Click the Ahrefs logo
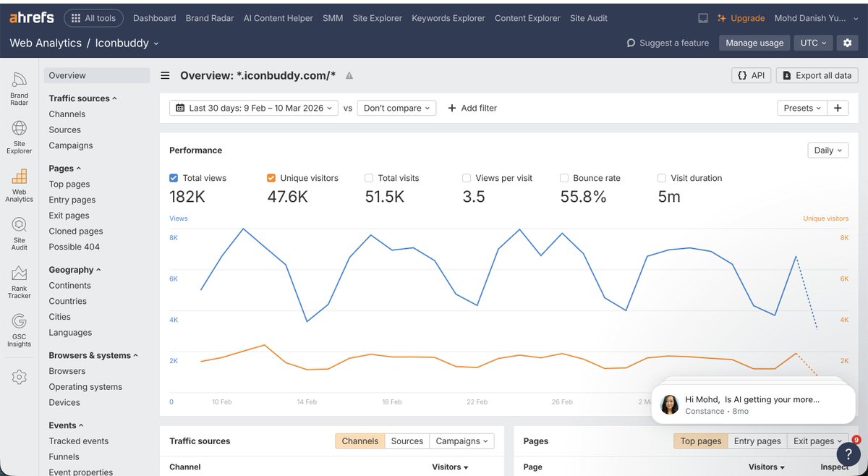This screenshot has width=868, height=476. click(x=32, y=18)
